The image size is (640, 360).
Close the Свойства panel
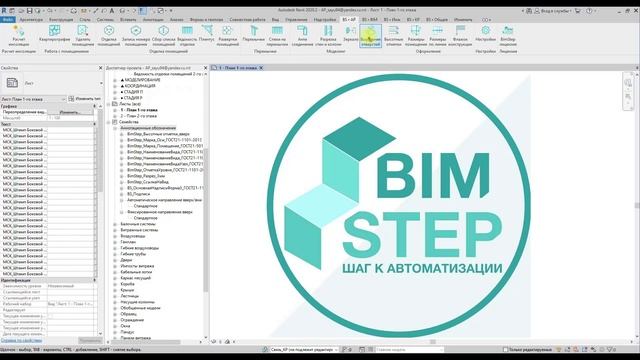click(100, 68)
